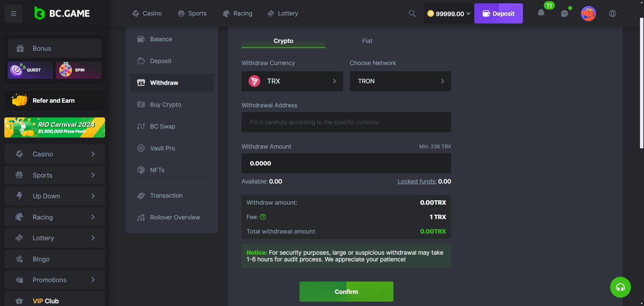Expand the balance 99999.00 dropdown

pos(449,14)
